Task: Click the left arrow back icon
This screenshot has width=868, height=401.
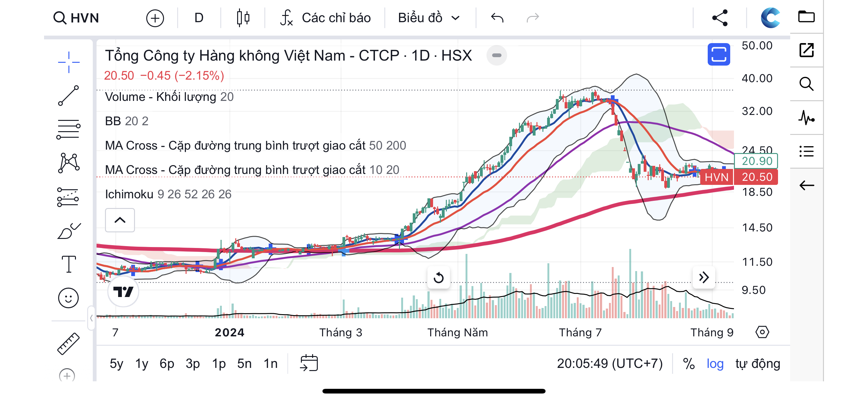Action: point(806,185)
